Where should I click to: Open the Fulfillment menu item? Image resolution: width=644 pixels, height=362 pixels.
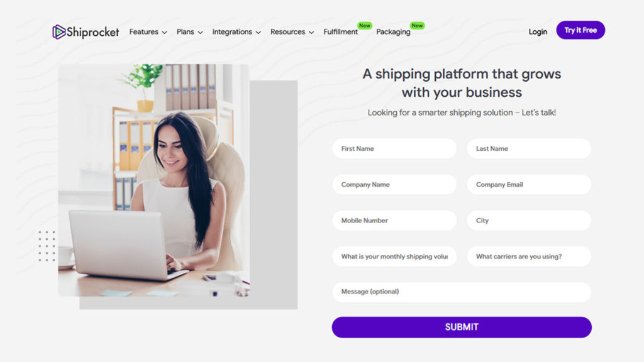coord(340,31)
